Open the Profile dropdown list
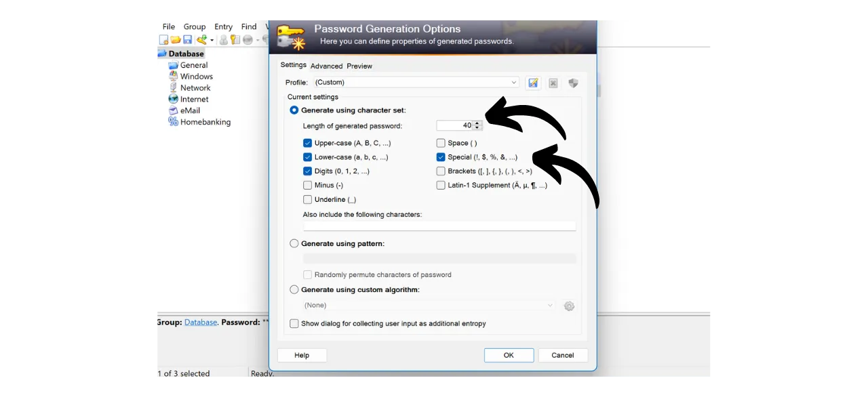868x397 pixels. click(514, 82)
